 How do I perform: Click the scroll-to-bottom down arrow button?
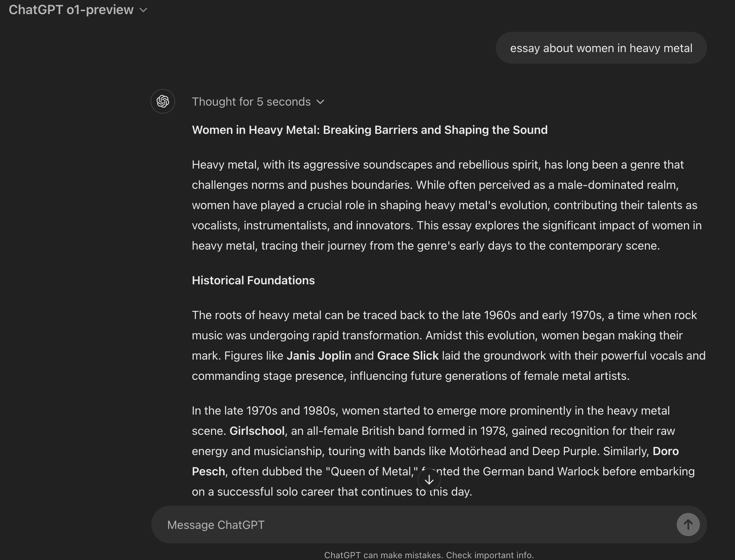(x=429, y=480)
